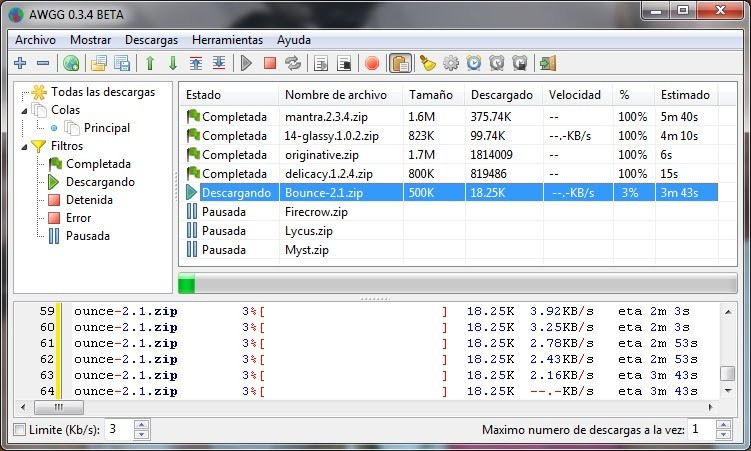This screenshot has height=451, width=751.
Task: Select the delicacy.1.2.4.zip download
Action: pyautogui.click(x=449, y=173)
